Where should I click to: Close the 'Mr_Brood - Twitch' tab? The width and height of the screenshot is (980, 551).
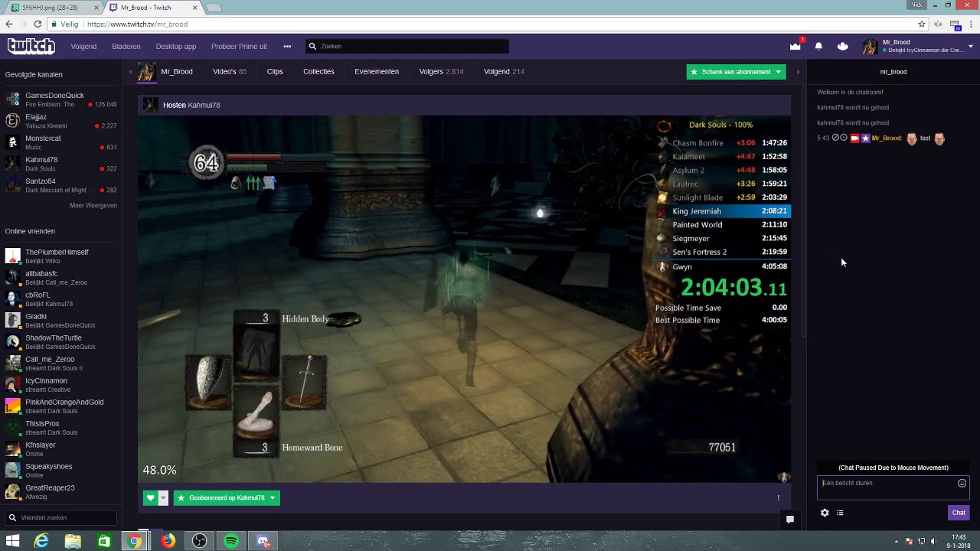point(194,8)
